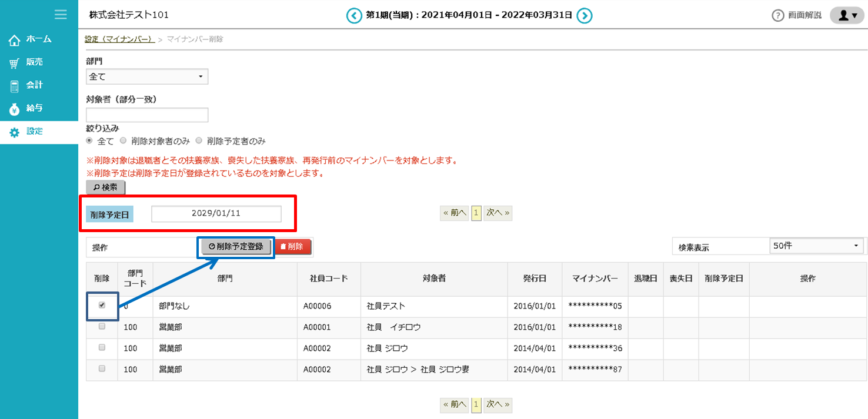
Task: Open 画面解説 help icon
Action: click(778, 16)
